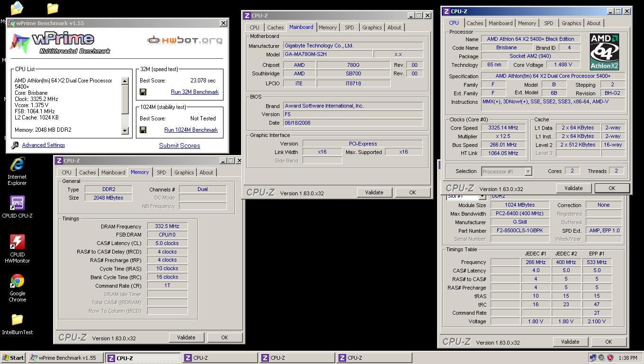
Task: Open Internet Explorer desktop icon
Action: (17, 171)
